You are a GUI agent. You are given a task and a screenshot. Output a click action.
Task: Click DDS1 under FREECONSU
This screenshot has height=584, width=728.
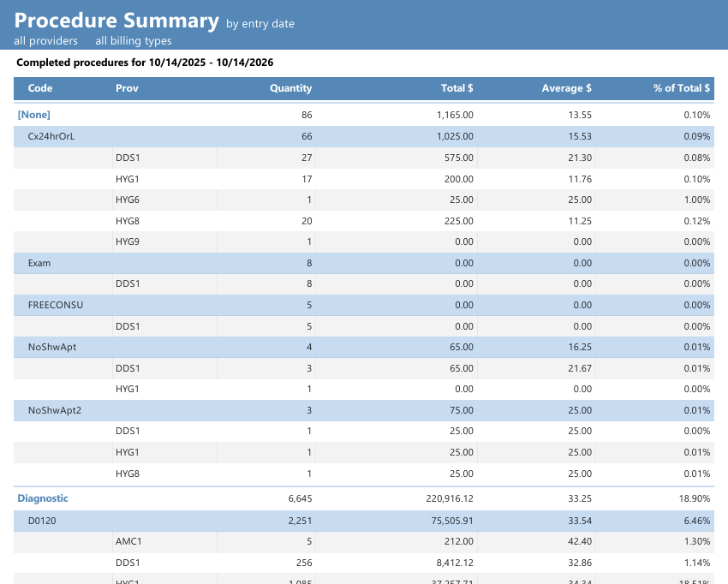pos(128,326)
